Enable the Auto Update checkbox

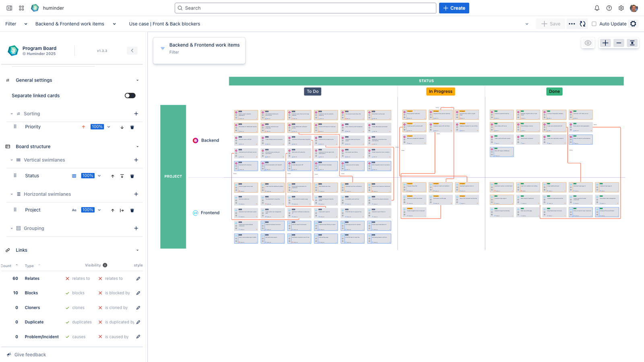(x=594, y=24)
